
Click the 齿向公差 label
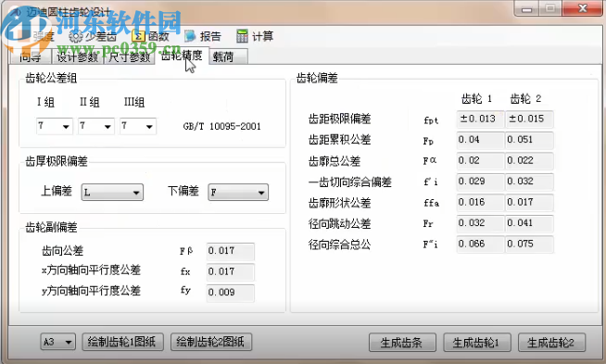[62, 251]
